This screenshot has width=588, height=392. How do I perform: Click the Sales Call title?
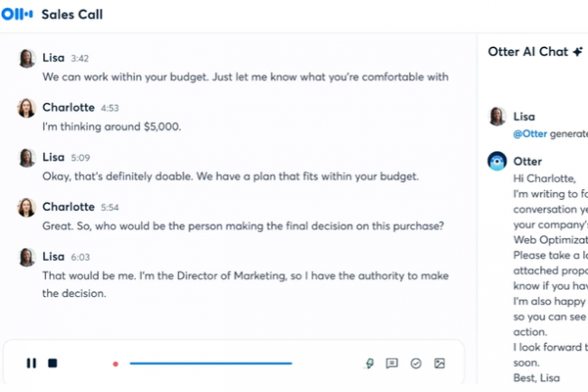[72, 14]
